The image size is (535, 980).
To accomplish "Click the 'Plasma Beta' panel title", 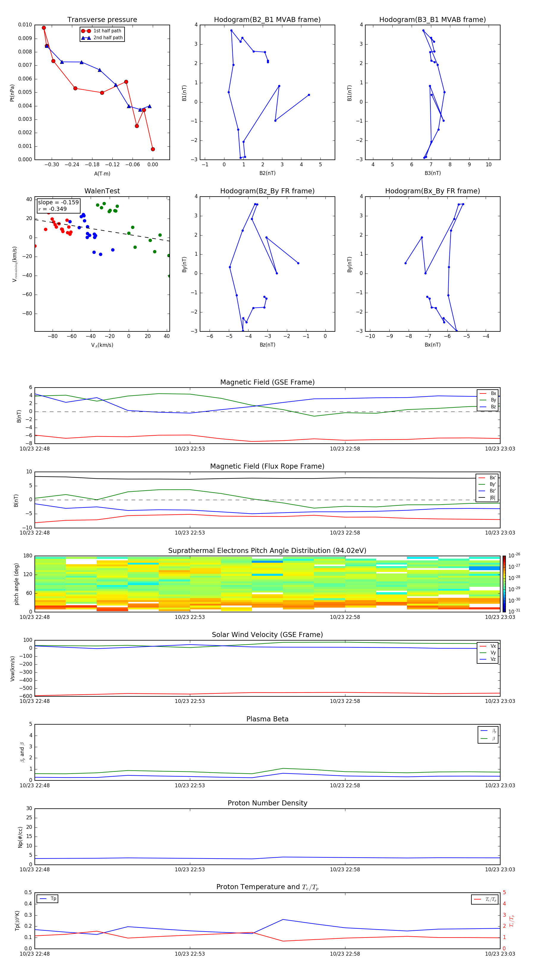I will [x=267, y=719].
